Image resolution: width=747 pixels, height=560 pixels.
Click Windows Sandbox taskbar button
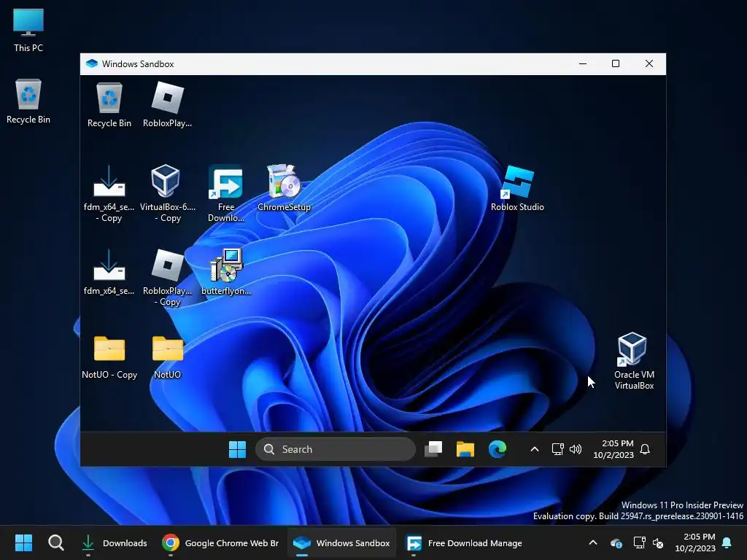point(341,542)
